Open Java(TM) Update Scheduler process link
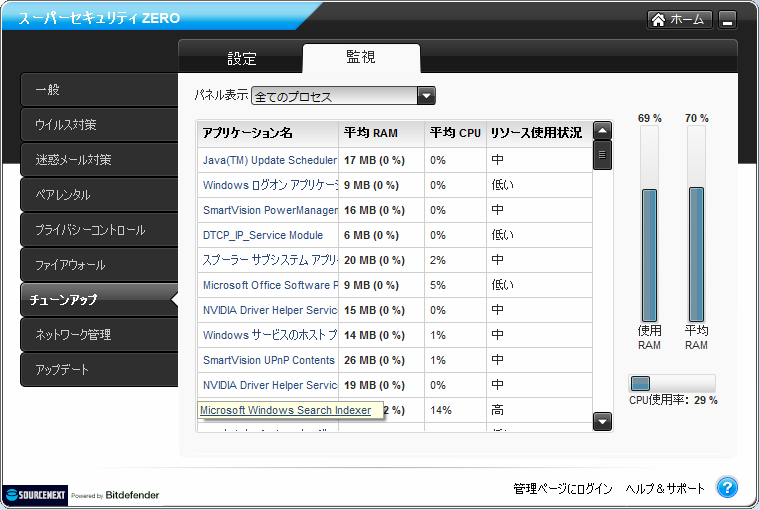This screenshot has height=510, width=760. tap(269, 160)
